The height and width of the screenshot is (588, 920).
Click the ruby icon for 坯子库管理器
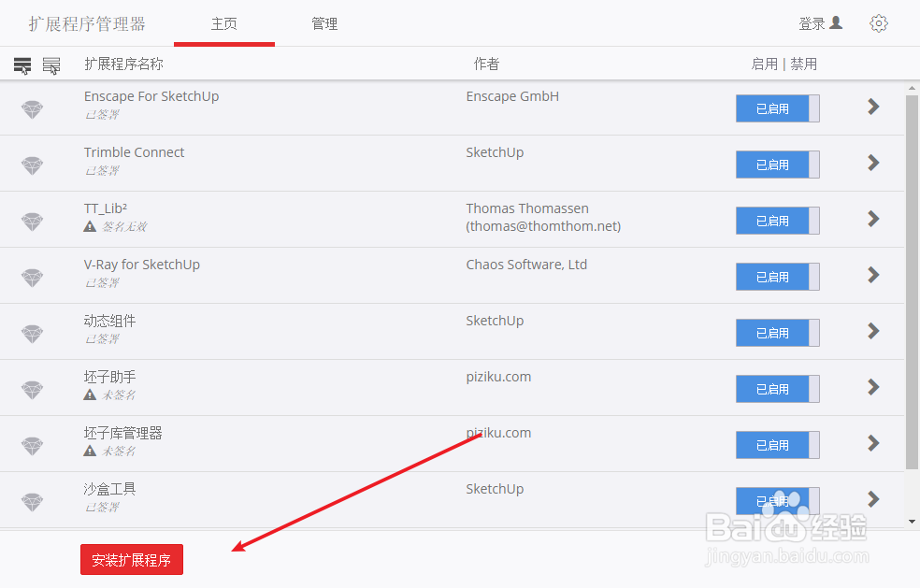(x=33, y=446)
